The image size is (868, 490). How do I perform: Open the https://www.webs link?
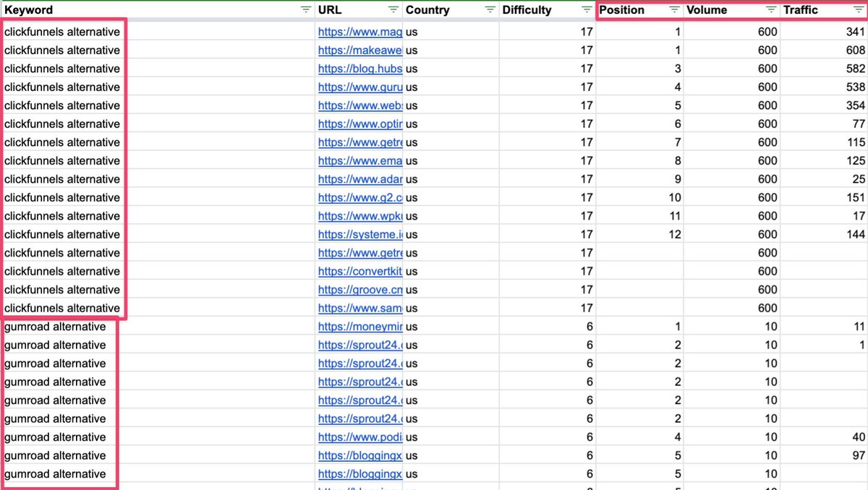[x=359, y=106]
